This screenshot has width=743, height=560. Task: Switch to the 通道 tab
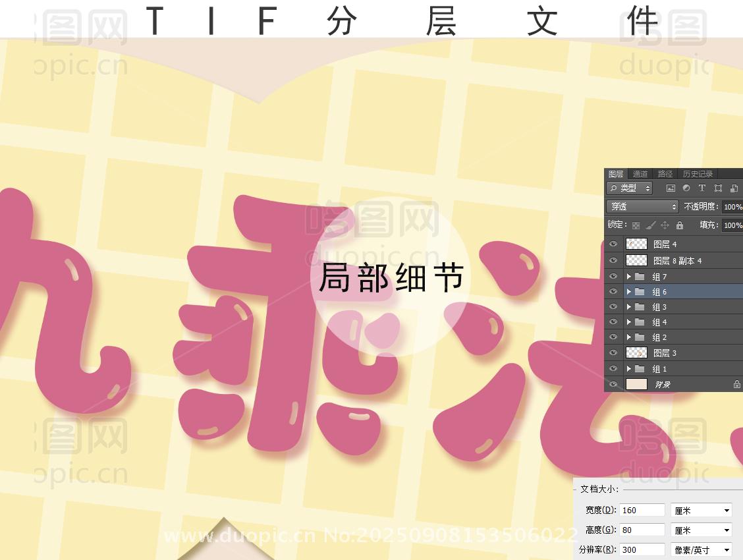640,174
